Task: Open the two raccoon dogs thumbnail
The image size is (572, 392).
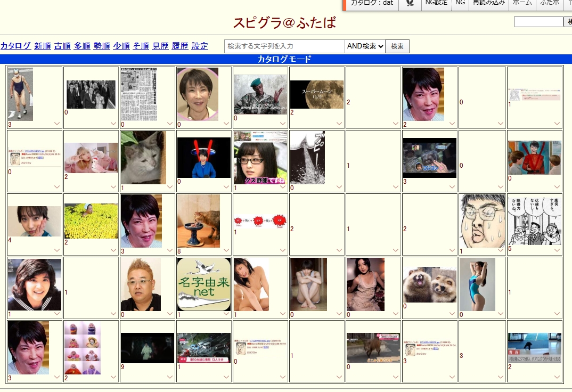Action: (x=429, y=284)
